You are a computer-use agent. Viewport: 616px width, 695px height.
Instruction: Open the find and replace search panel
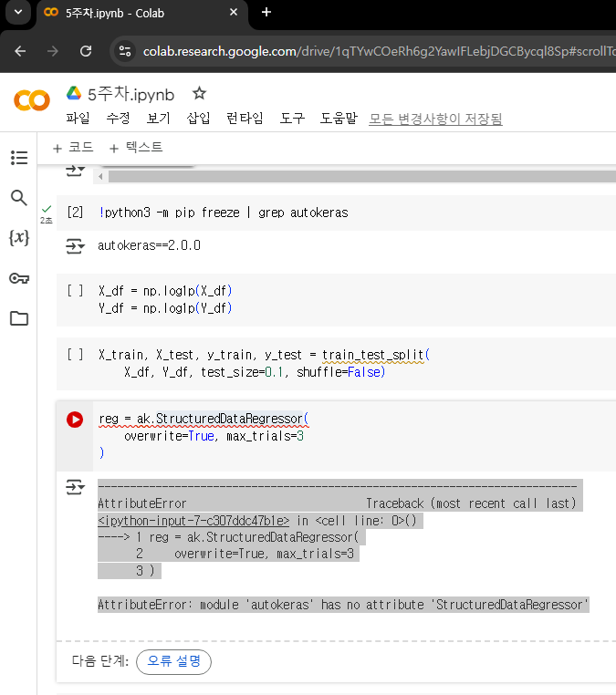(x=19, y=198)
